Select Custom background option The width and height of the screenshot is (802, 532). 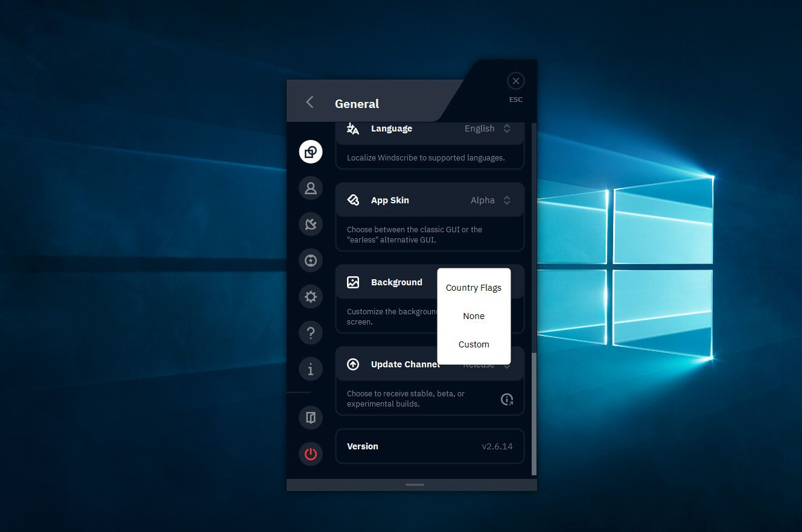pyautogui.click(x=474, y=344)
